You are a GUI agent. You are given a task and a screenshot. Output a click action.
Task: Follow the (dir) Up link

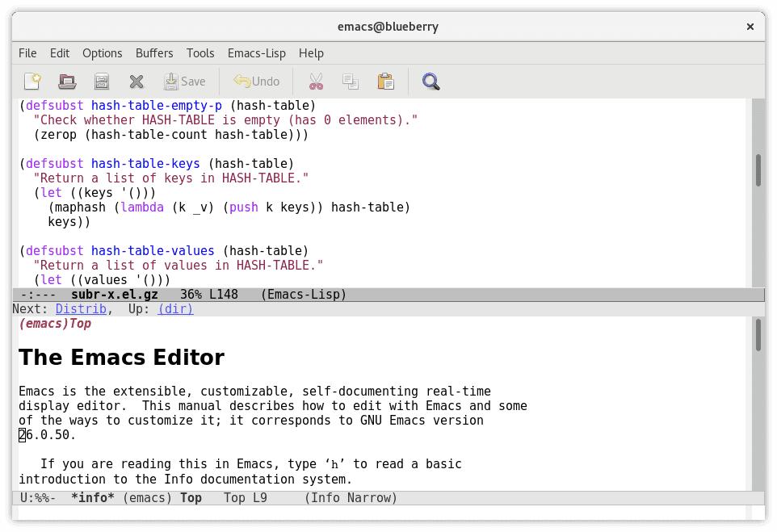175,309
